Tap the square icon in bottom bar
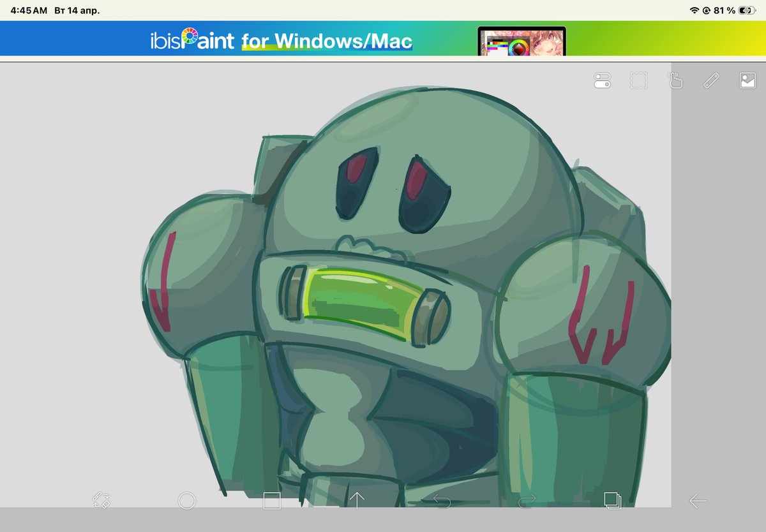This screenshot has height=532, width=766. [272, 501]
